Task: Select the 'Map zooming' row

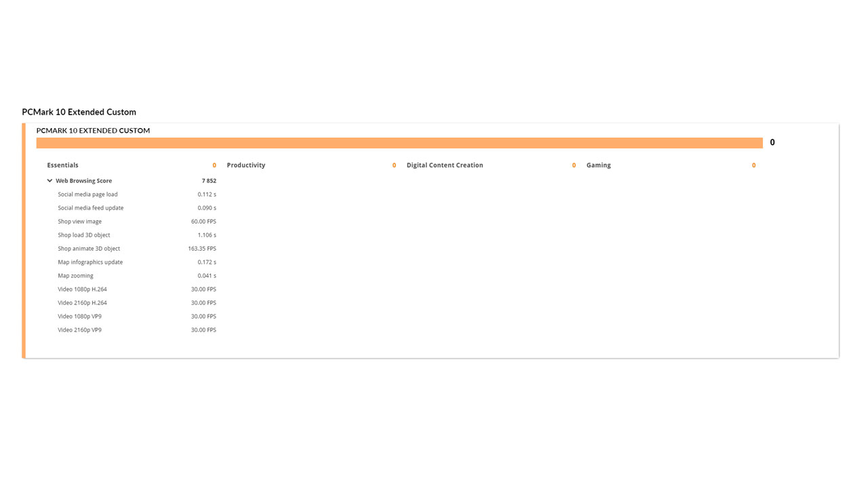Action: (137, 276)
